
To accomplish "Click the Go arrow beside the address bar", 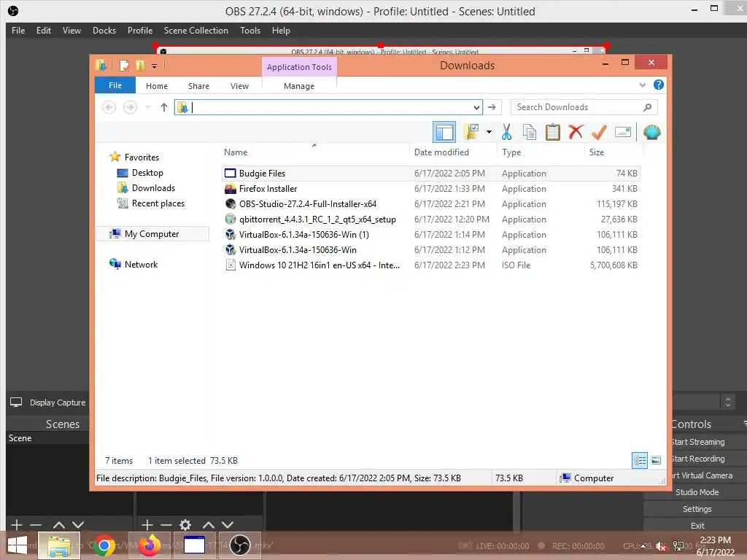I will click(492, 107).
